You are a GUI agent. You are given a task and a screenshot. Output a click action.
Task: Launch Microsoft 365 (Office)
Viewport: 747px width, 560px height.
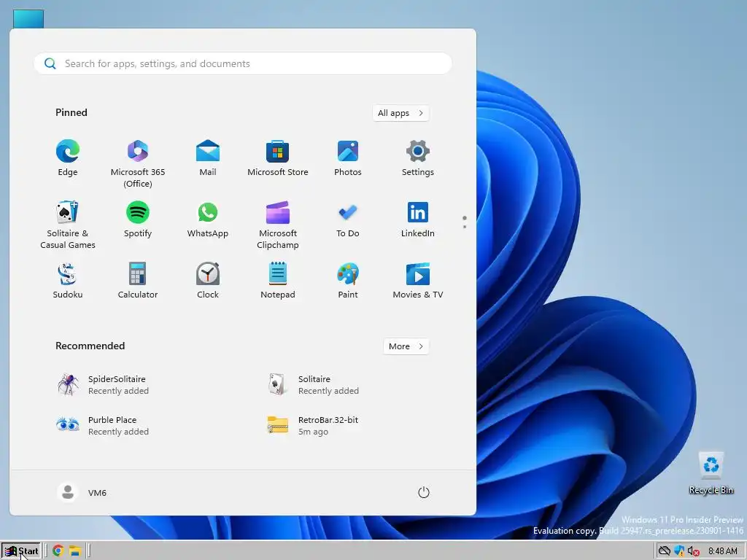coord(138,163)
